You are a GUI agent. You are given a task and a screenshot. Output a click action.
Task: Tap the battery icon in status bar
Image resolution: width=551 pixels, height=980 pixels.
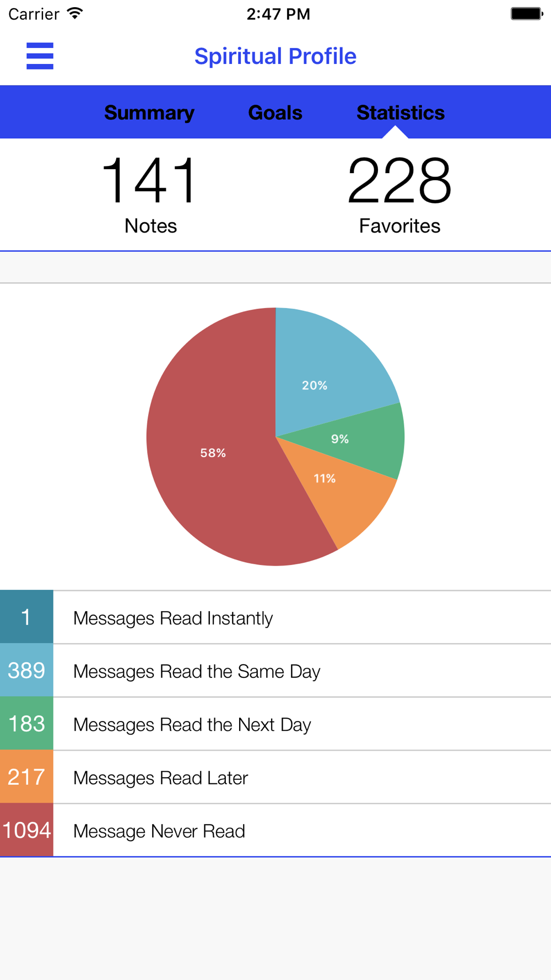[527, 14]
